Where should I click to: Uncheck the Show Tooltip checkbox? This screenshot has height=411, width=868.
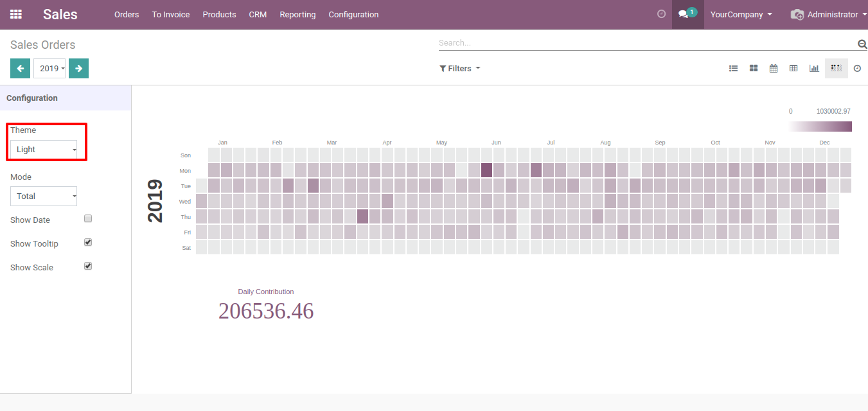click(x=88, y=243)
